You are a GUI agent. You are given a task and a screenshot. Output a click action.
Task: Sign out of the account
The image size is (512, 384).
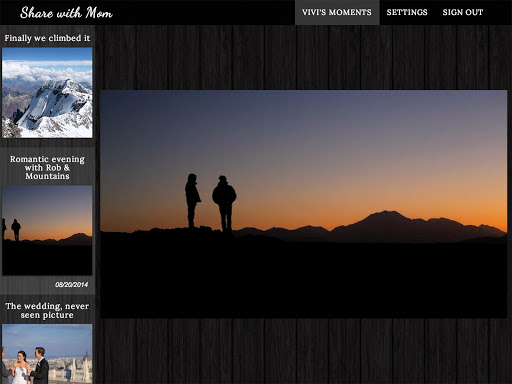point(463,12)
